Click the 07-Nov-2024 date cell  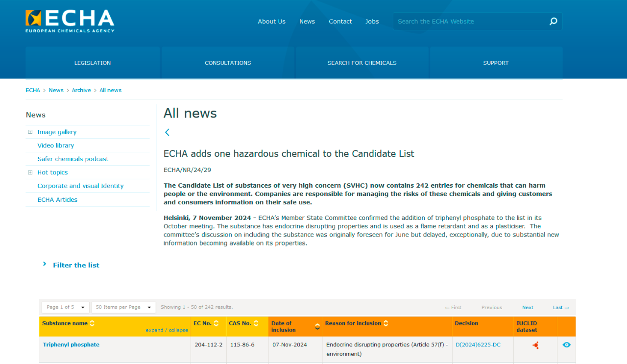[x=290, y=345]
